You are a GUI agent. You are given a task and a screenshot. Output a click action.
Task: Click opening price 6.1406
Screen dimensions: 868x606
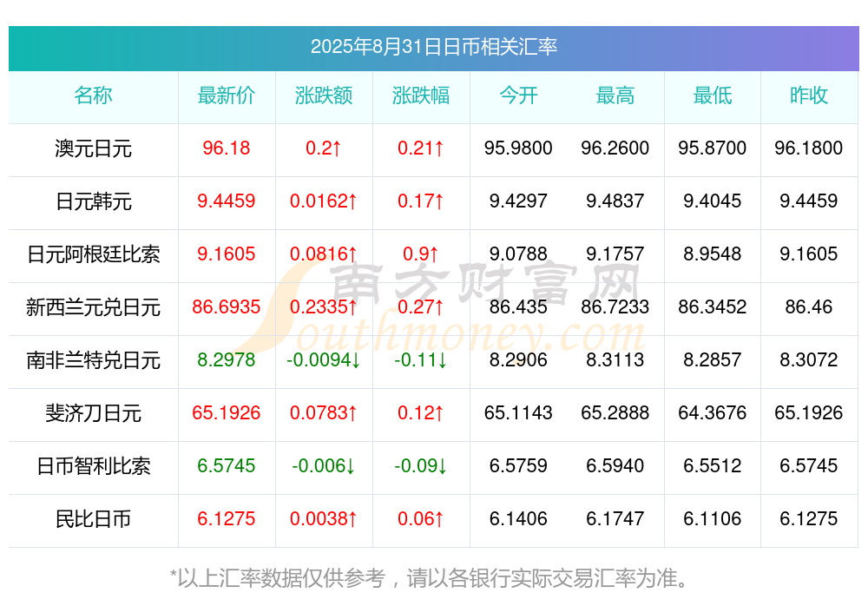pos(518,519)
